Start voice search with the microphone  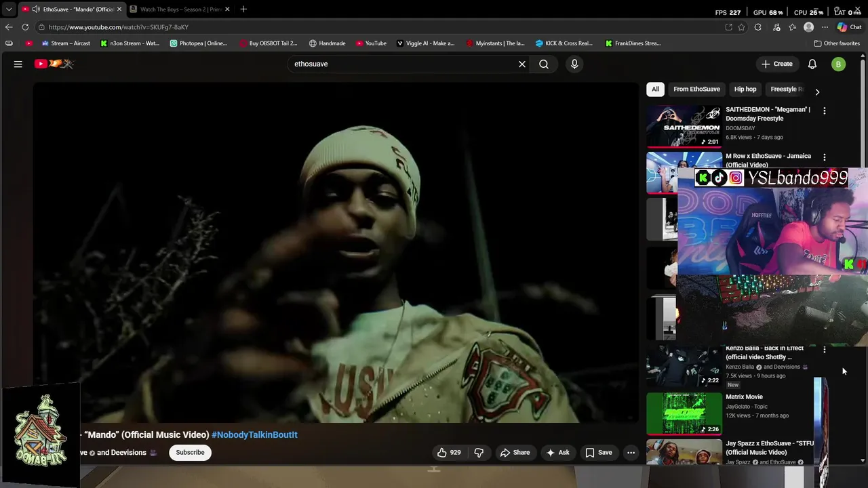(x=574, y=64)
